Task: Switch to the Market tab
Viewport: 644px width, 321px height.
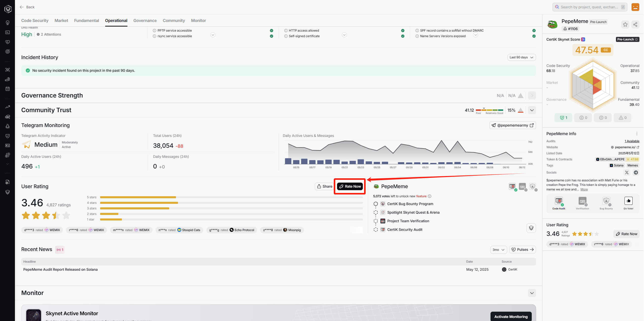Action: (x=61, y=20)
